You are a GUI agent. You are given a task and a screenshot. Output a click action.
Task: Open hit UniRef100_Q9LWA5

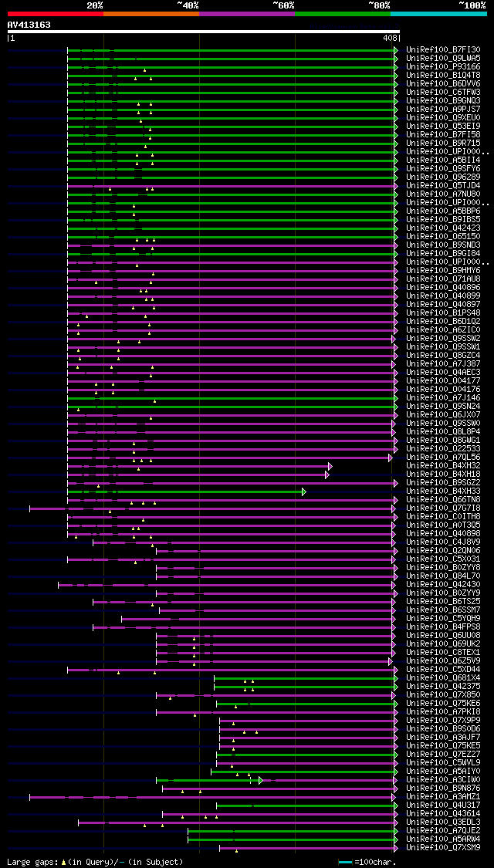[x=443, y=58]
